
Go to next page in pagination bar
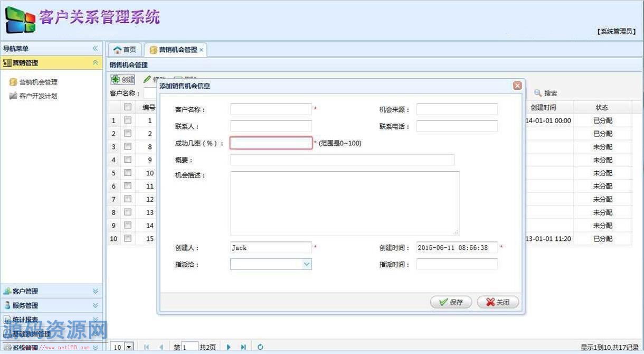tap(229, 347)
